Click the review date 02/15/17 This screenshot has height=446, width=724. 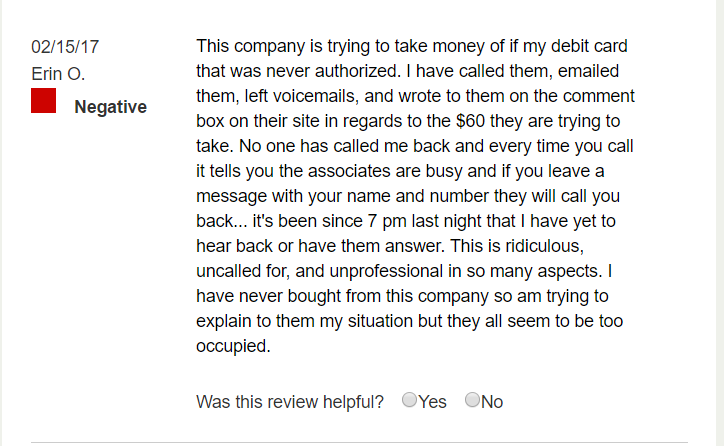65,47
